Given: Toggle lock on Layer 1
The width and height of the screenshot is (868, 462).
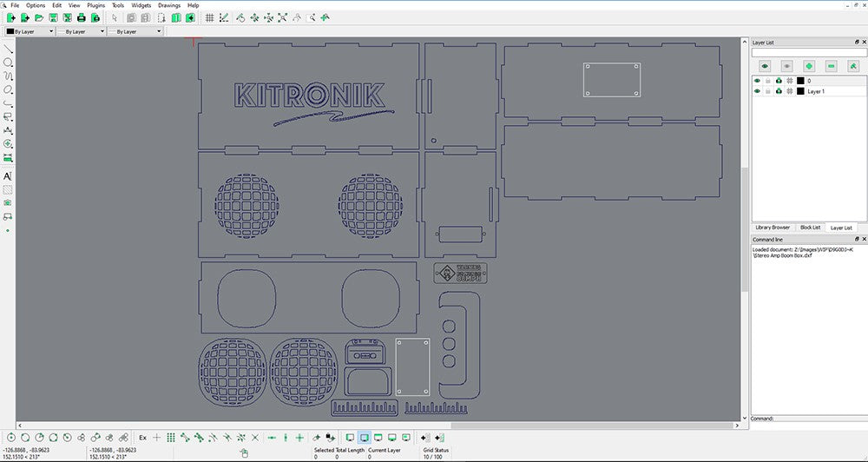Looking at the screenshot, I should (767, 91).
